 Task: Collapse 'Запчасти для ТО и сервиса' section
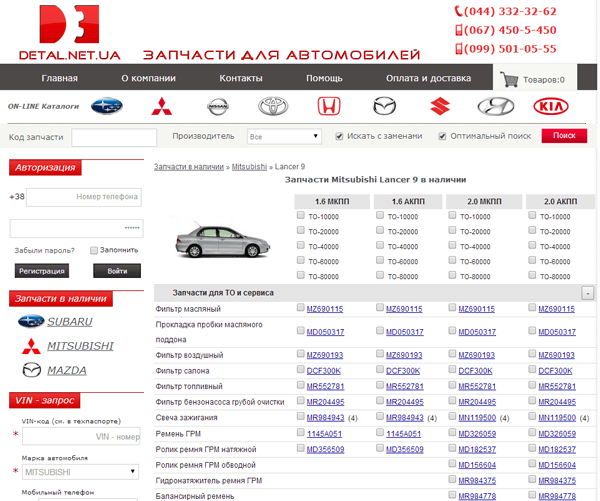tap(587, 293)
